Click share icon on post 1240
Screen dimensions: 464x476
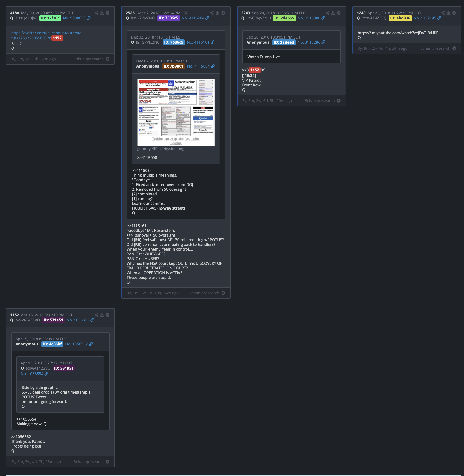[x=443, y=13]
